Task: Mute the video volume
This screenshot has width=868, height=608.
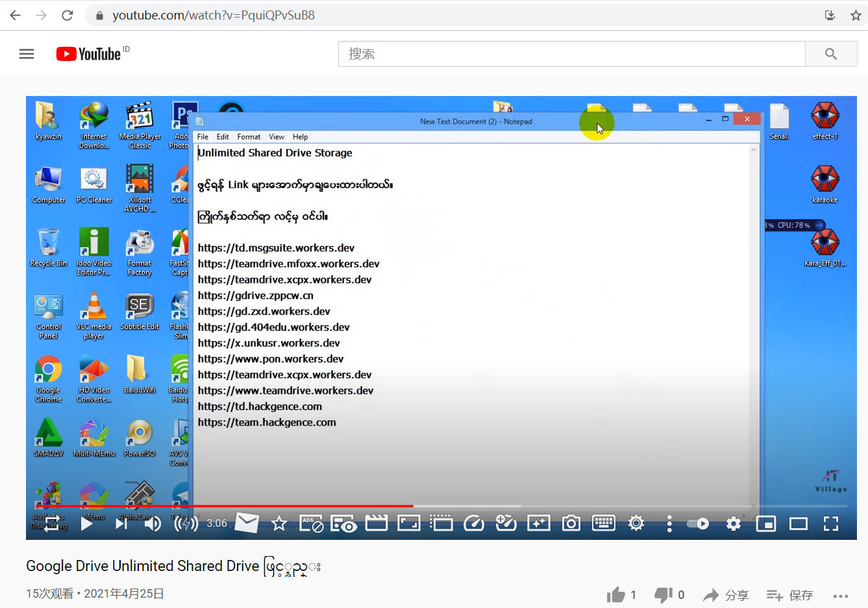Action: coord(153,524)
